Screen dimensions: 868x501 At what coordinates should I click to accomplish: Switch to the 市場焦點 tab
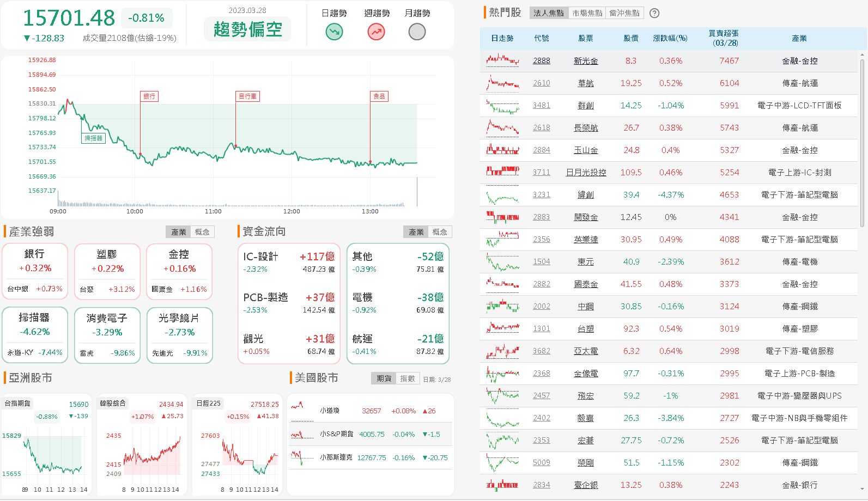tap(587, 13)
